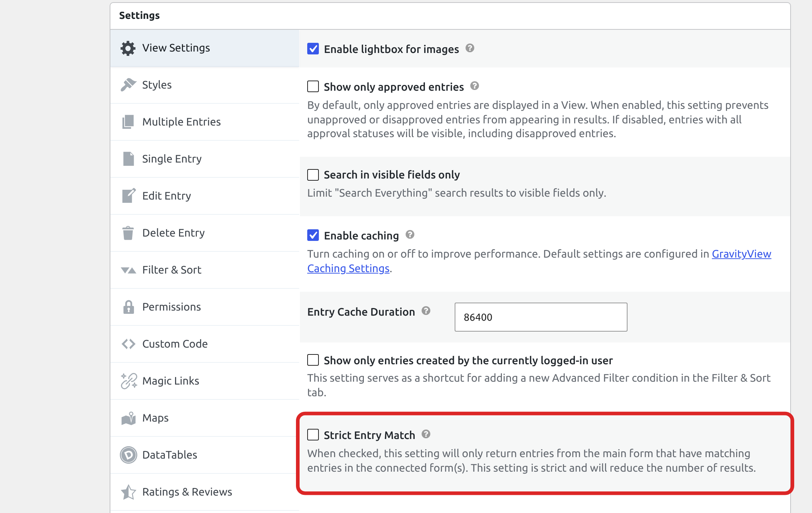
Task: Open help tooltip for Enable lightbox for images
Action: pos(470,48)
